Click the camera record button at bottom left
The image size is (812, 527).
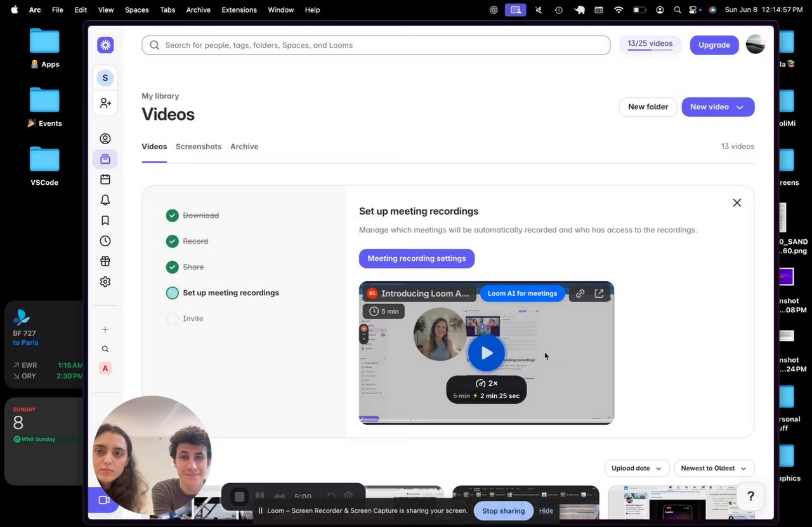(104, 500)
